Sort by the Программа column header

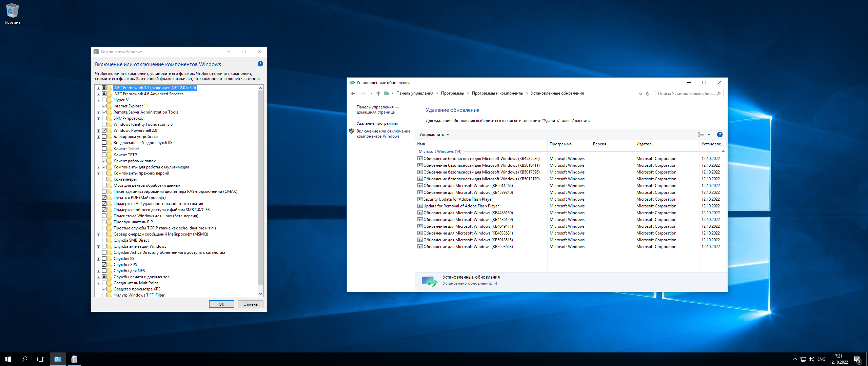pyautogui.click(x=569, y=144)
